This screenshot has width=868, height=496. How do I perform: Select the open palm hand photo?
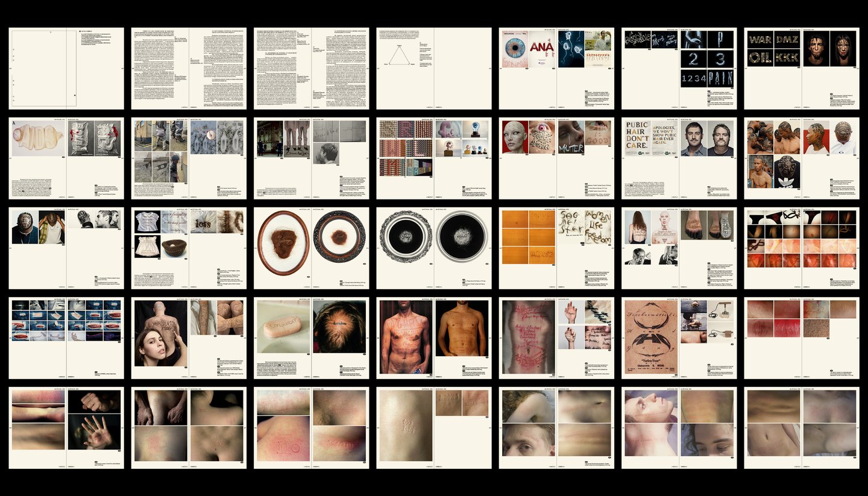[94, 432]
